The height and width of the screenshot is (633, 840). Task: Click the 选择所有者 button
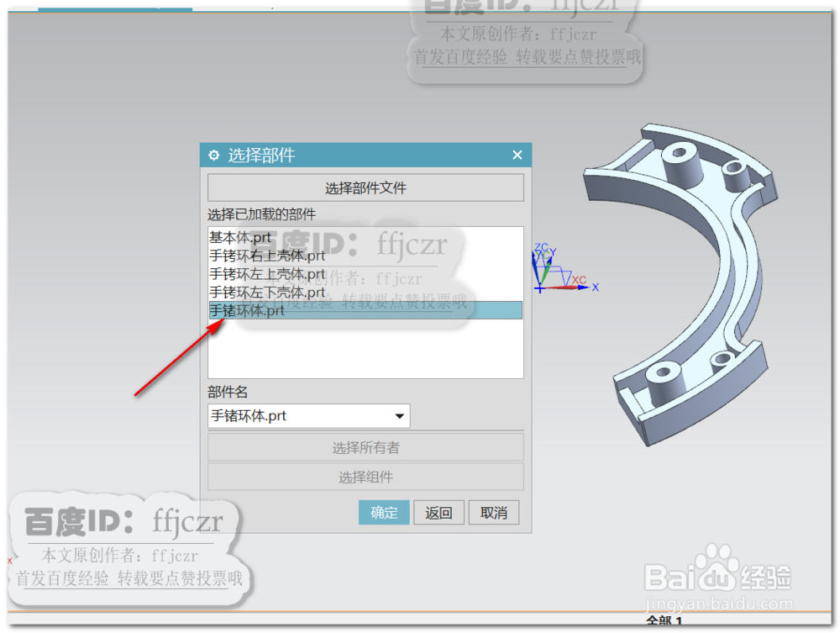pyautogui.click(x=365, y=447)
